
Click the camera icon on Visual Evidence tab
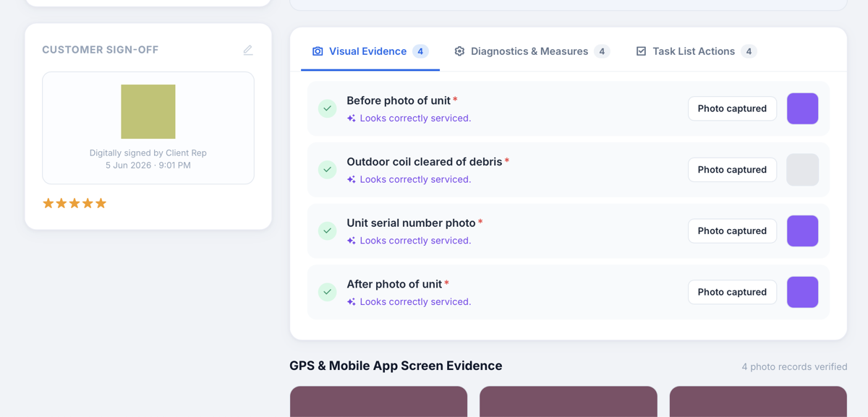click(318, 51)
